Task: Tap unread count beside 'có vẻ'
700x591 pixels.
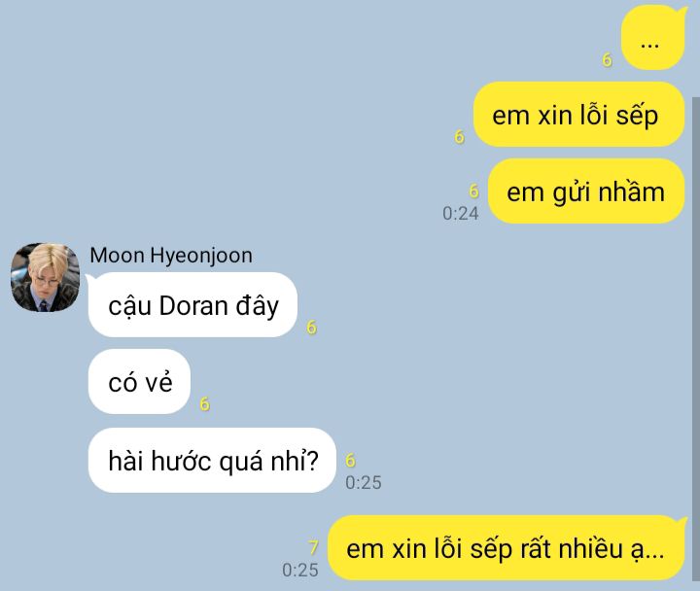Action: 204,404
